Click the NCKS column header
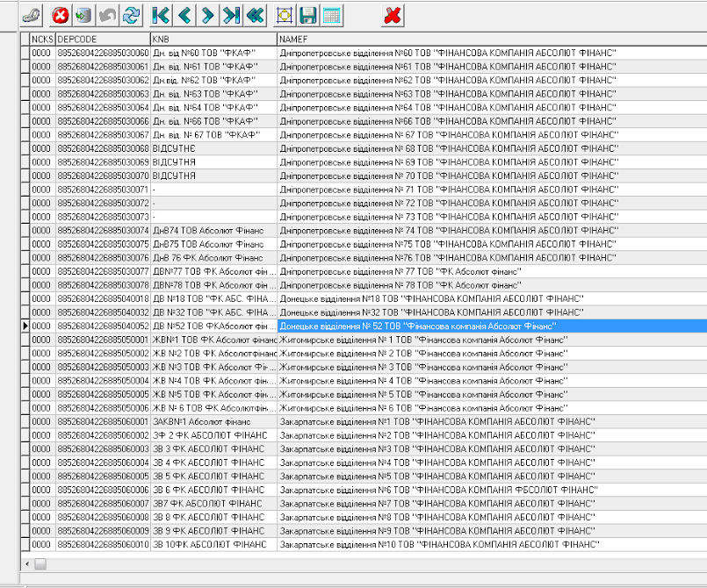 [x=42, y=39]
